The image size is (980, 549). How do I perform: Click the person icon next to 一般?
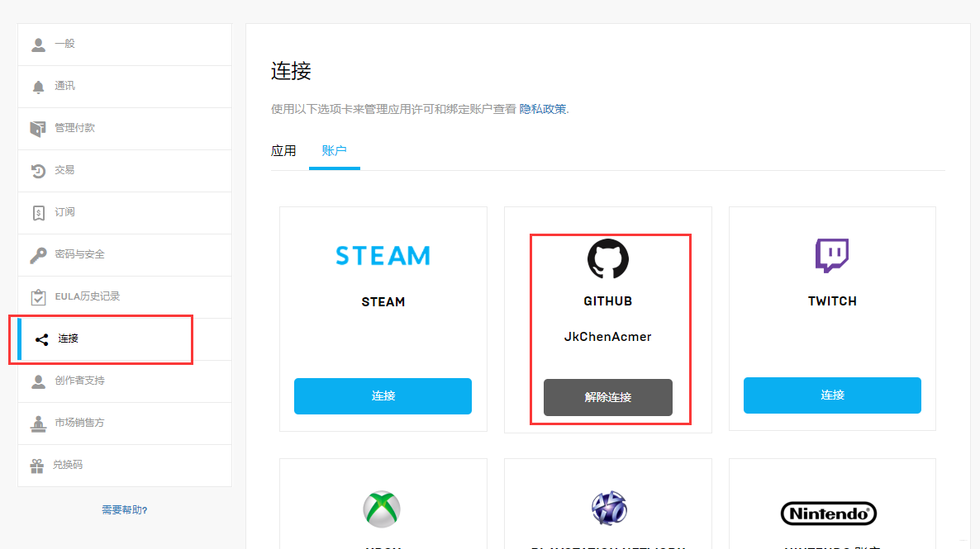38,45
